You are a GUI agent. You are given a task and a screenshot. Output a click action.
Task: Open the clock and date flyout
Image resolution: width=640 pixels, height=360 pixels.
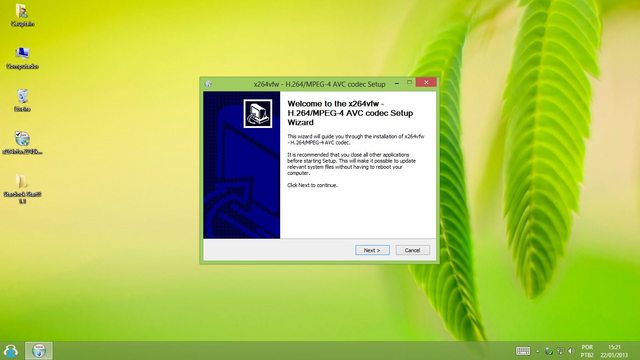pyautogui.click(x=614, y=351)
